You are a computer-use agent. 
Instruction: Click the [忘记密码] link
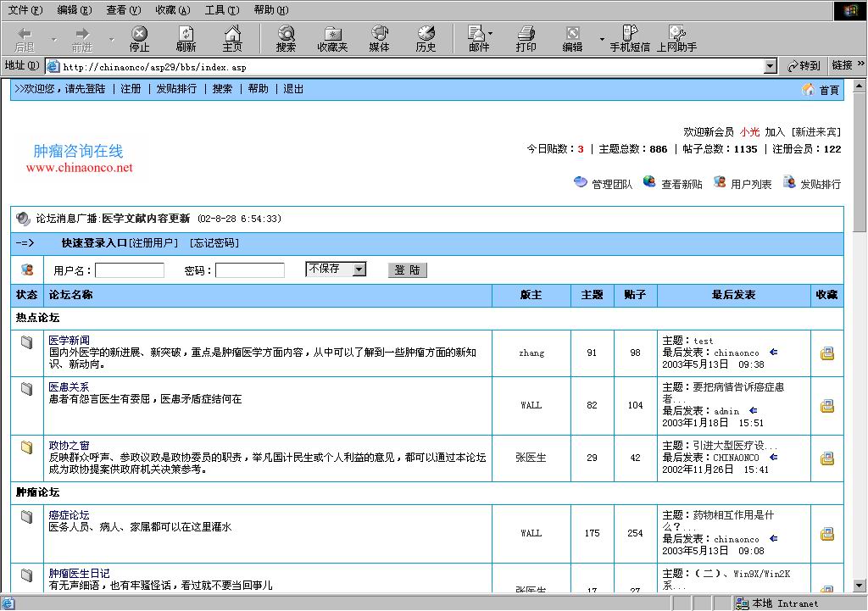[x=214, y=243]
